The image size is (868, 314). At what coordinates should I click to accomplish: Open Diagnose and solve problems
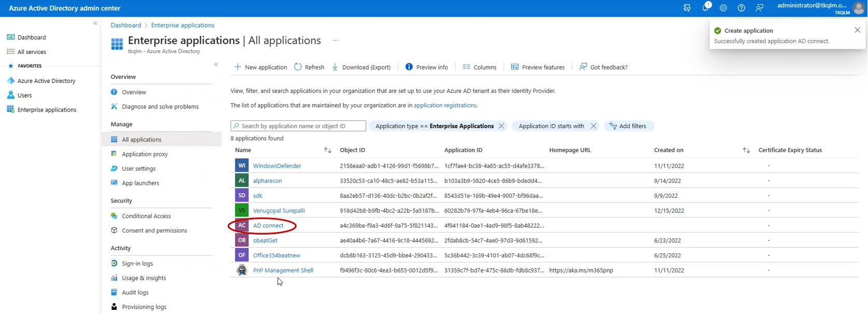pyautogui.click(x=160, y=107)
